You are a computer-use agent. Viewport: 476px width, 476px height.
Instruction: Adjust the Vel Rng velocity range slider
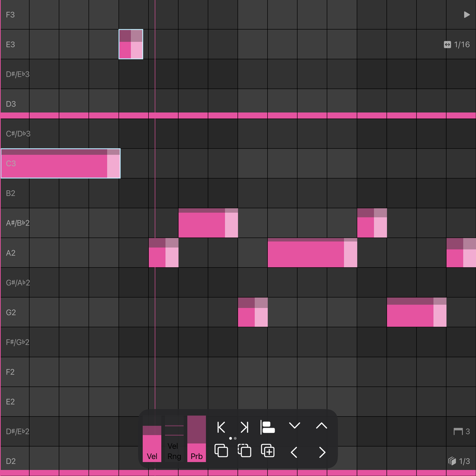point(174,439)
